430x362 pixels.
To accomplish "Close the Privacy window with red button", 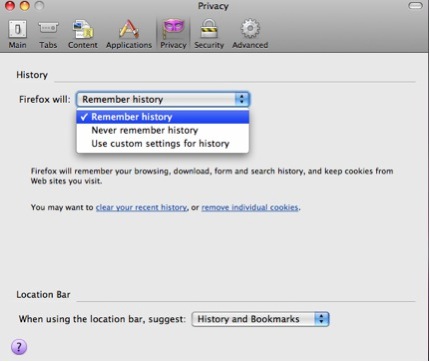I will coord(10,6).
